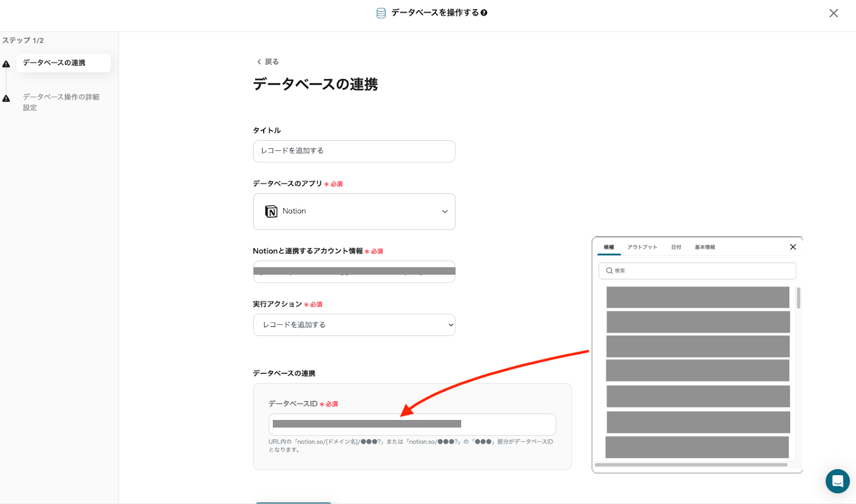Open the 基本情報 tab
Image resolution: width=856 pixels, height=504 pixels.
pyautogui.click(x=705, y=247)
